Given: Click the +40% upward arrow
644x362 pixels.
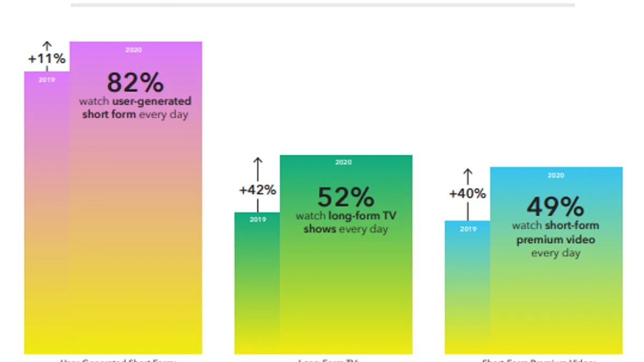Looking at the screenshot, I should [467, 176].
